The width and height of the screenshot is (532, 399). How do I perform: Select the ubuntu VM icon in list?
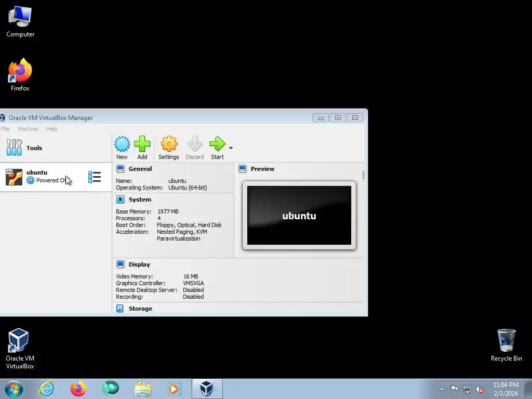[x=14, y=177]
